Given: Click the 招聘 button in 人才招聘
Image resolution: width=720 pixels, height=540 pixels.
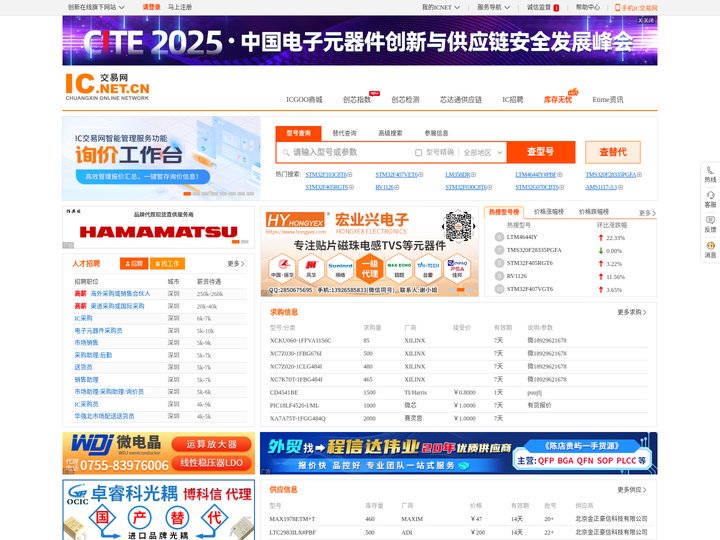Looking at the screenshot, I should coord(134,264).
